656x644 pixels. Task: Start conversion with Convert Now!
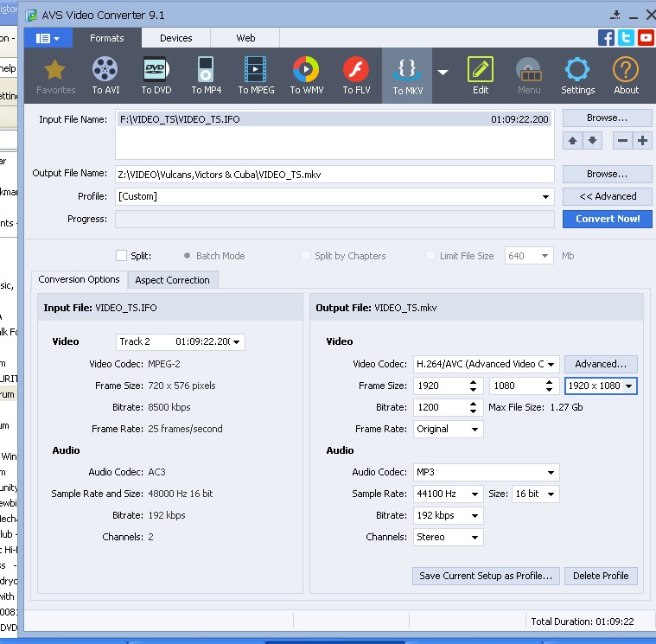coord(607,219)
